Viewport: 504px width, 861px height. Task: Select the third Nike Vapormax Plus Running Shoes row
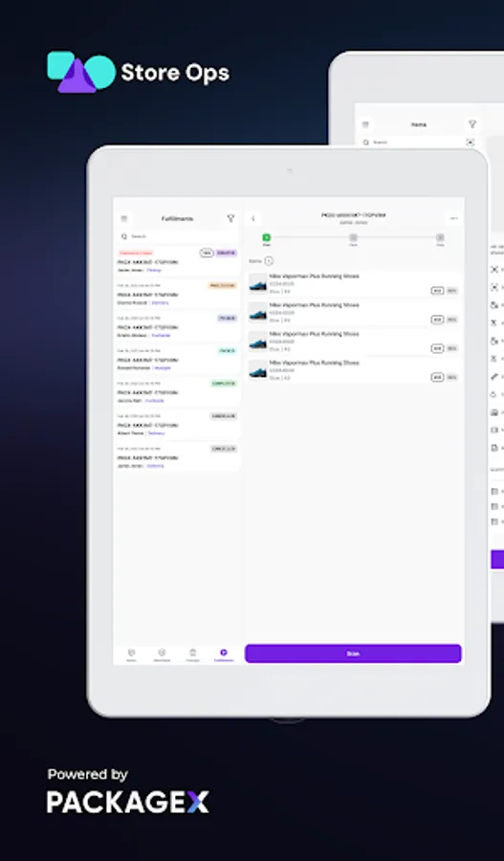point(354,341)
